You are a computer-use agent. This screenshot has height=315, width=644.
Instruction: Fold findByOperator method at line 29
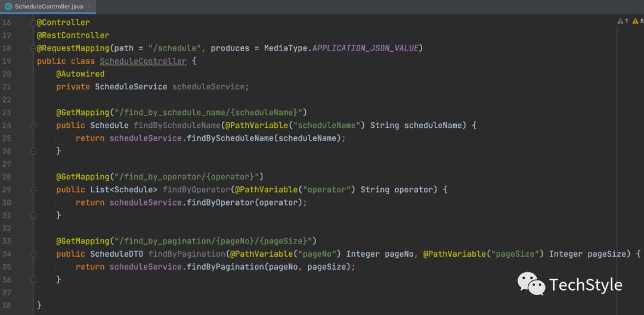[33, 189]
